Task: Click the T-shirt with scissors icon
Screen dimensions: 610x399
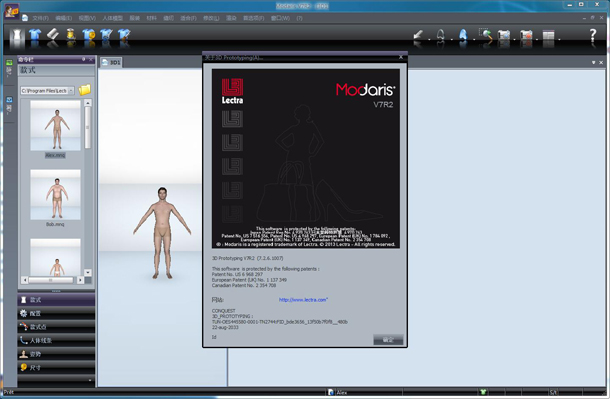Action: coord(106,35)
